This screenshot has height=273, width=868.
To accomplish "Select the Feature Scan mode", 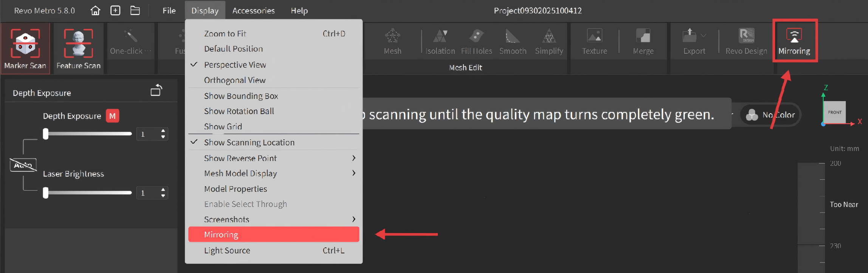I will [x=78, y=48].
